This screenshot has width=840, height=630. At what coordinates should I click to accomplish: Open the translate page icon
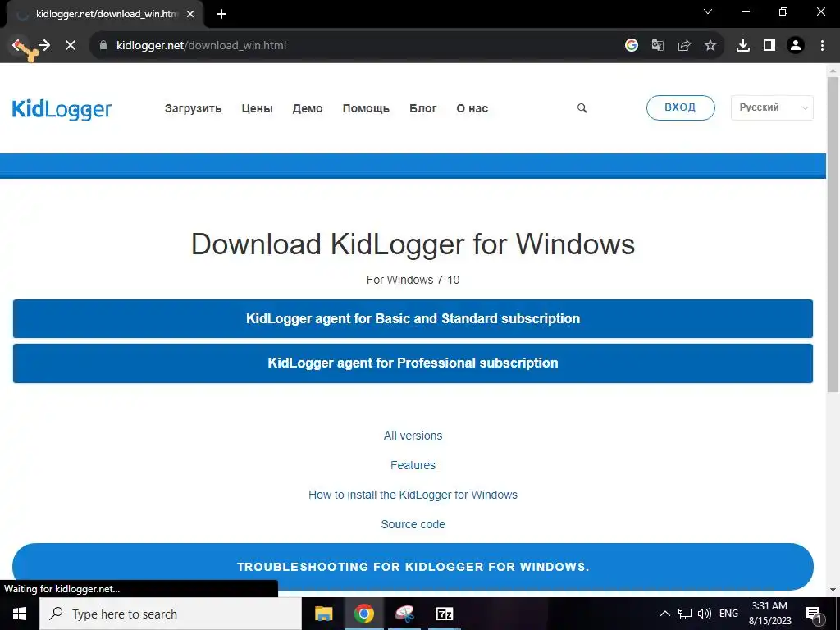[658, 46]
